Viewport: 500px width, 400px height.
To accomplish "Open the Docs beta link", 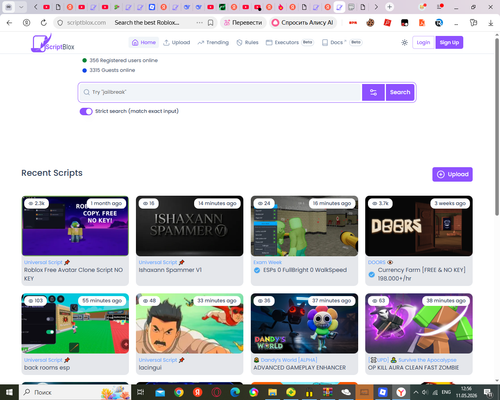I will pos(342,42).
